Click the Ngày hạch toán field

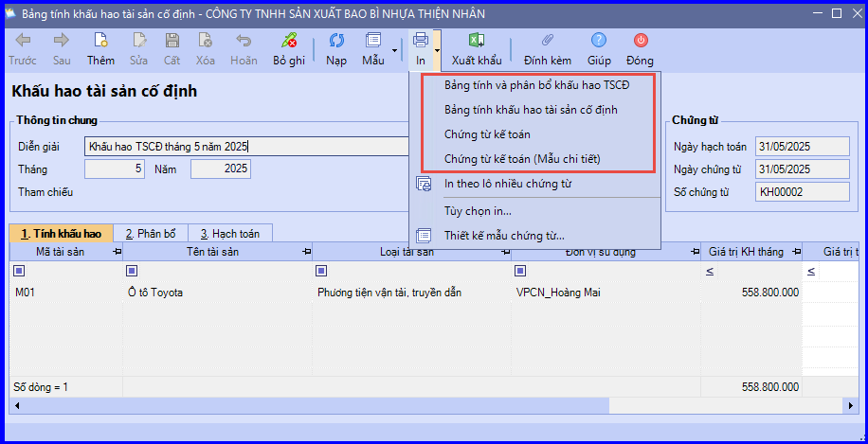click(x=802, y=147)
